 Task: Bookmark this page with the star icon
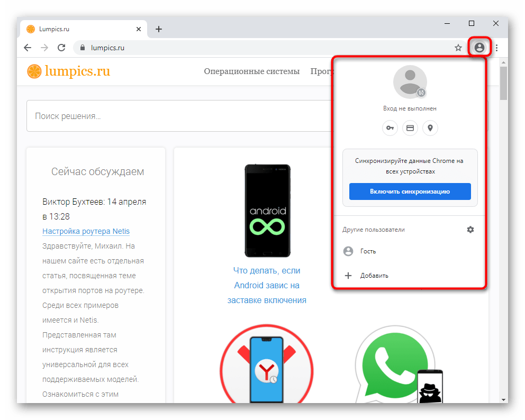click(x=458, y=48)
